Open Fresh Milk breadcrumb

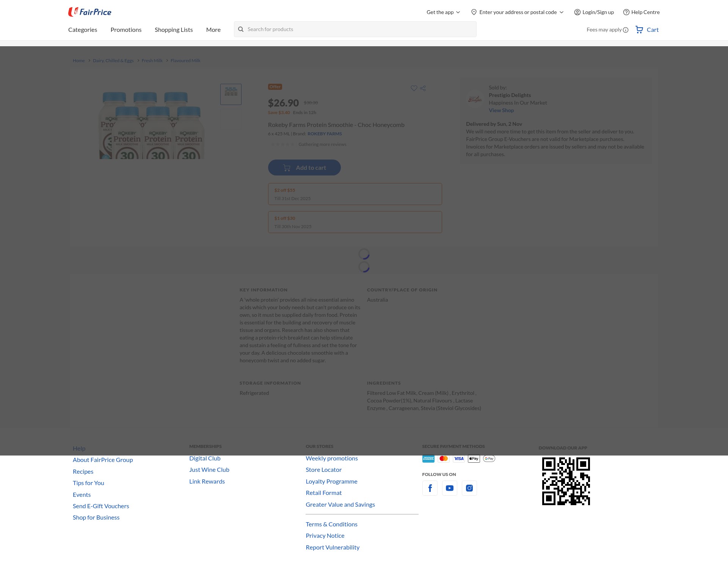click(x=152, y=61)
